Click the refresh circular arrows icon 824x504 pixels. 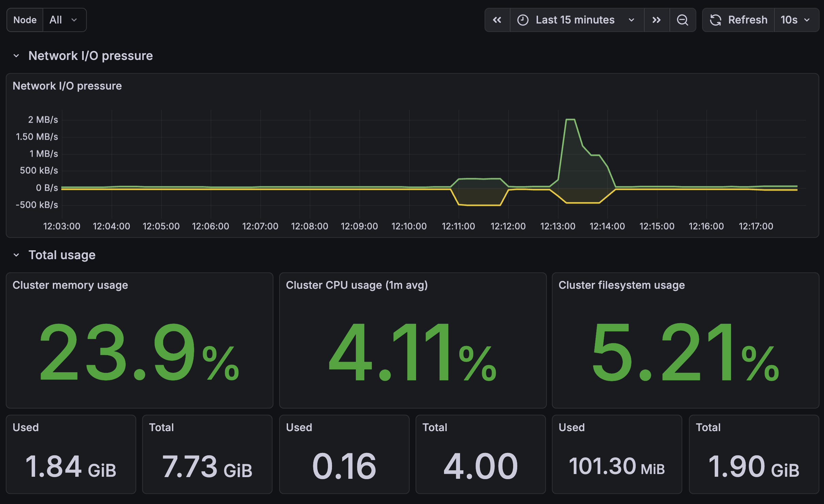coord(715,20)
